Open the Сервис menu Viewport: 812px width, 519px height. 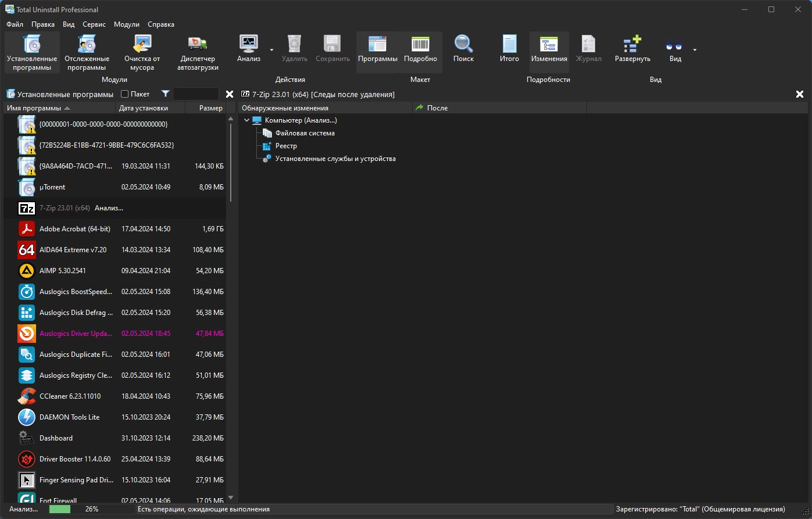(x=94, y=24)
